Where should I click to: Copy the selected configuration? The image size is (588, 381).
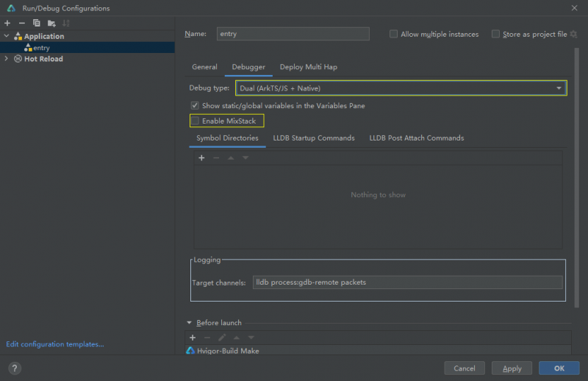coord(36,23)
